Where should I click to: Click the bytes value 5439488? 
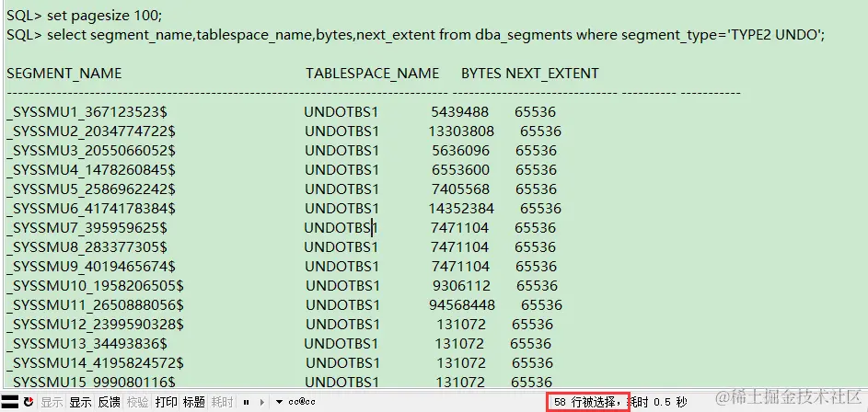tap(460, 112)
